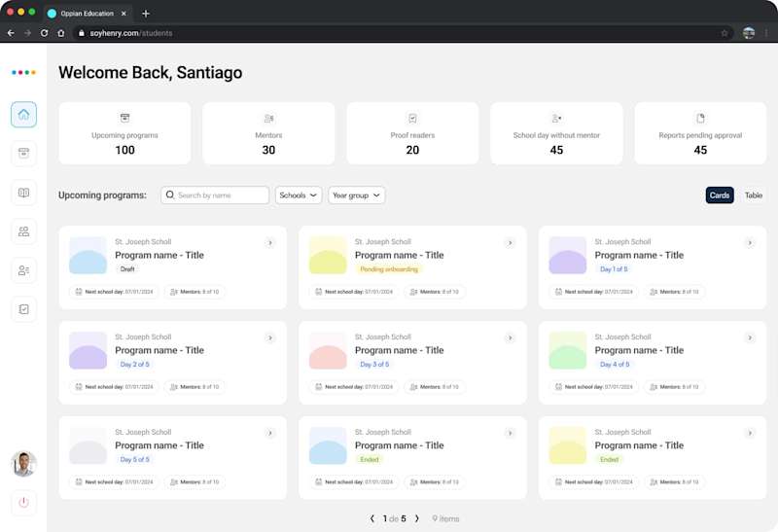Open the browser three-dot menu
Viewport: 778px width, 532px height.
766,33
